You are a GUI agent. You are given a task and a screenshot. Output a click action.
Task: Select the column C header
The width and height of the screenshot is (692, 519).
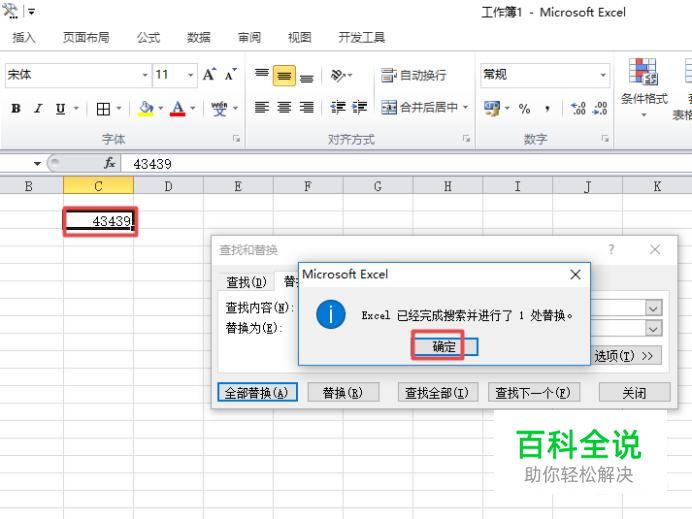click(98, 186)
